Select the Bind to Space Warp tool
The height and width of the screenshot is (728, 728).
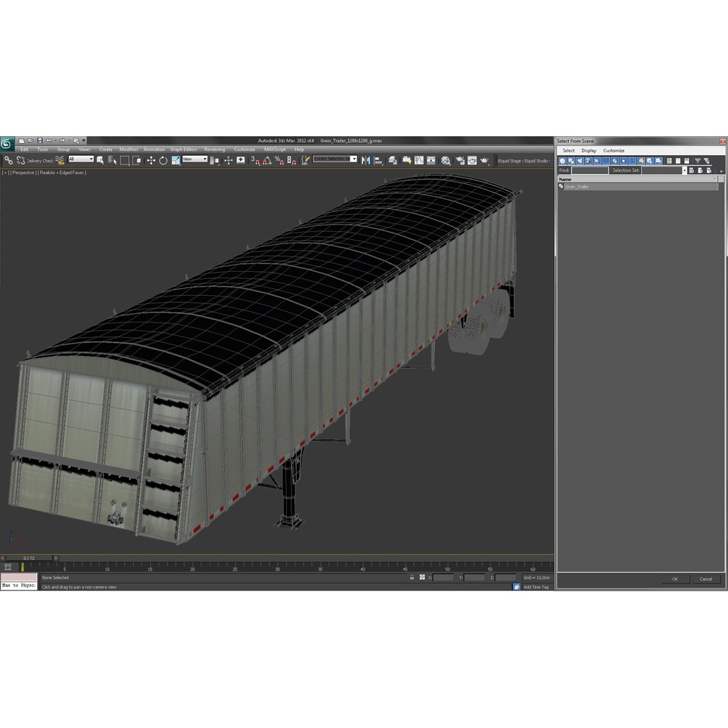[x=60, y=160]
